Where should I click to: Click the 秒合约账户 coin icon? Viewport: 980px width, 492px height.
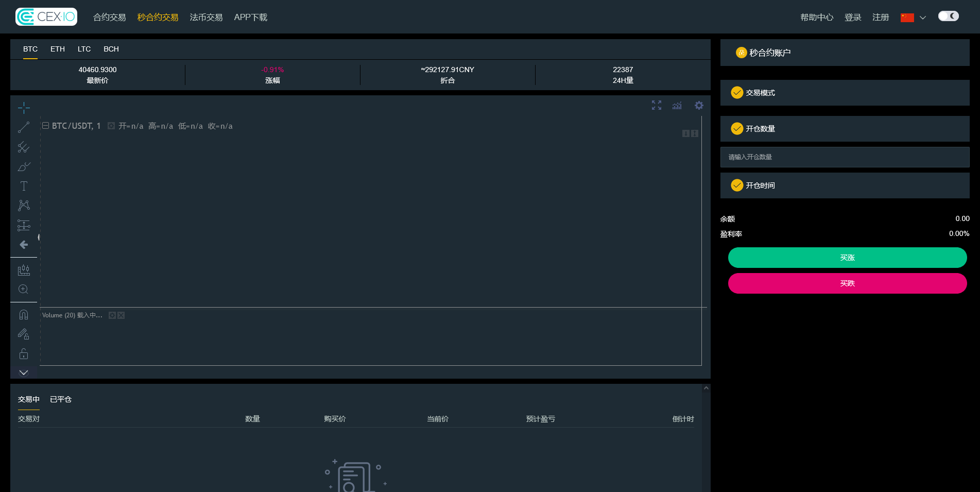pos(742,53)
